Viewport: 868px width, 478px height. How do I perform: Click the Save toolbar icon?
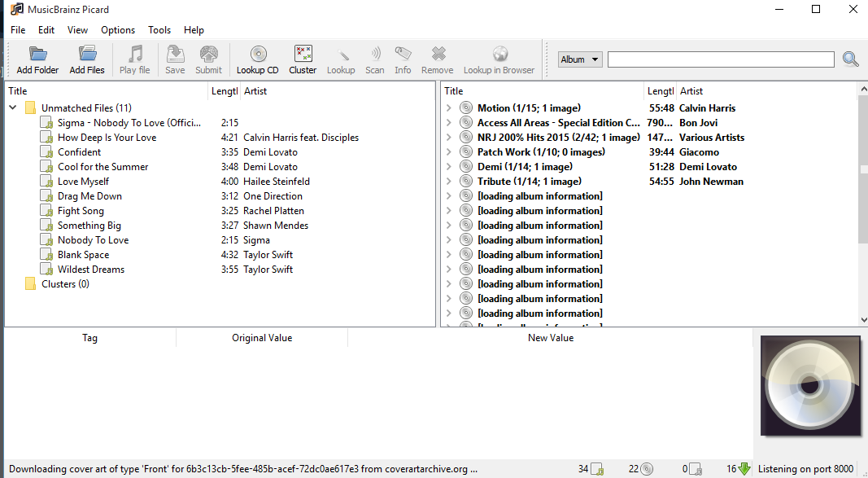175,54
